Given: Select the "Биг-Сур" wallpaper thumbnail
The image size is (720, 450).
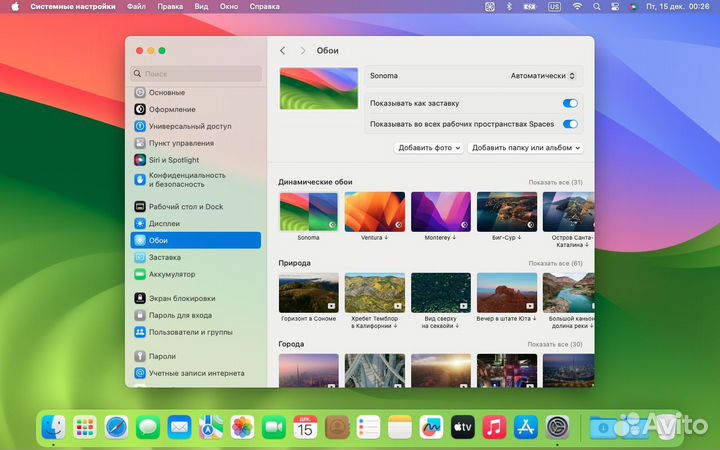Looking at the screenshot, I should click(507, 212).
